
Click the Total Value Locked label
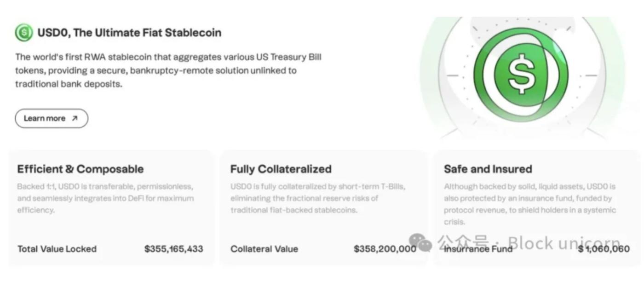click(x=57, y=249)
